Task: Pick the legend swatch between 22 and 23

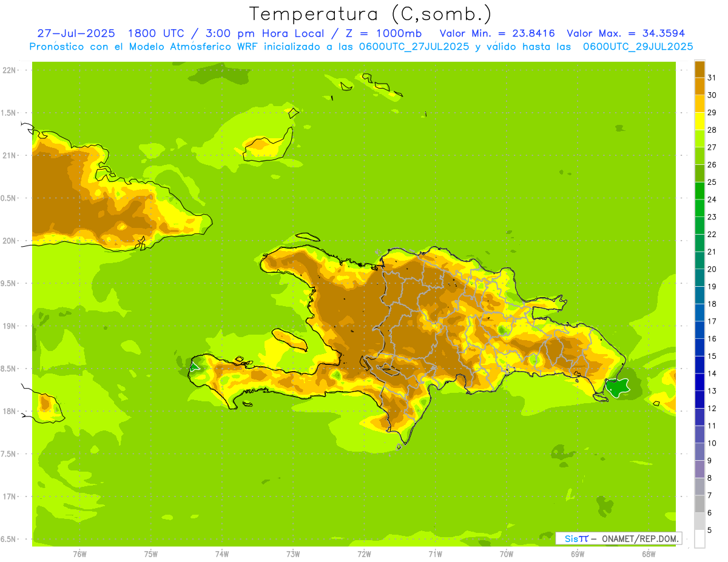Action: [x=699, y=226]
